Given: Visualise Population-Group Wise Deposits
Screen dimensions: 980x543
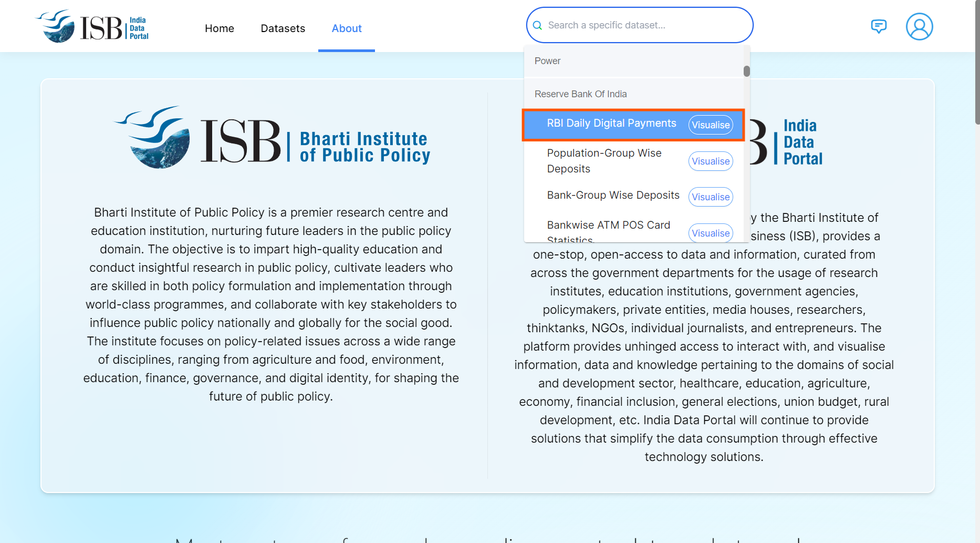Looking at the screenshot, I should (710, 161).
